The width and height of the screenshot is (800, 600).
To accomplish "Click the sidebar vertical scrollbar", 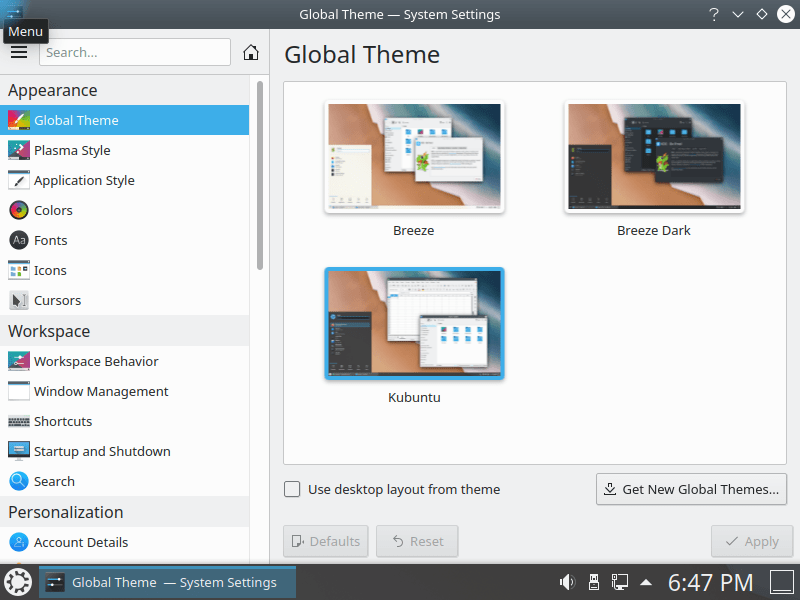I will click(260, 175).
